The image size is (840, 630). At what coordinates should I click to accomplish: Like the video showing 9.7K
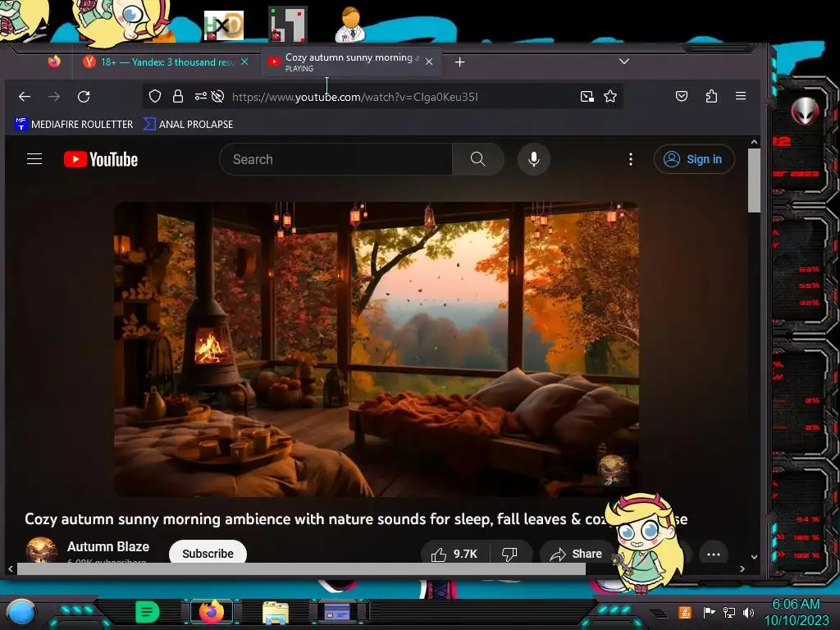tap(454, 554)
